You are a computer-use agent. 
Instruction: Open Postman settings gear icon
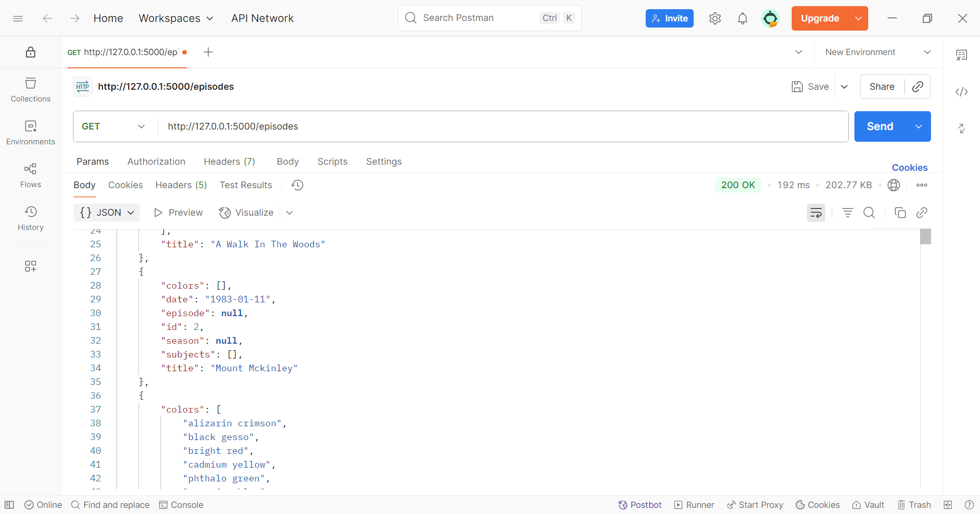click(x=715, y=18)
